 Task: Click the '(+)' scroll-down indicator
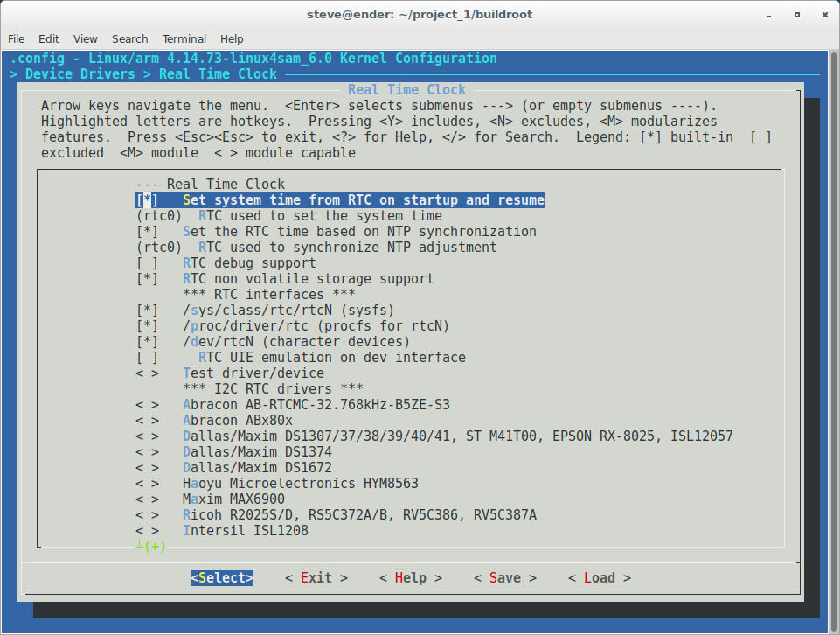154,546
